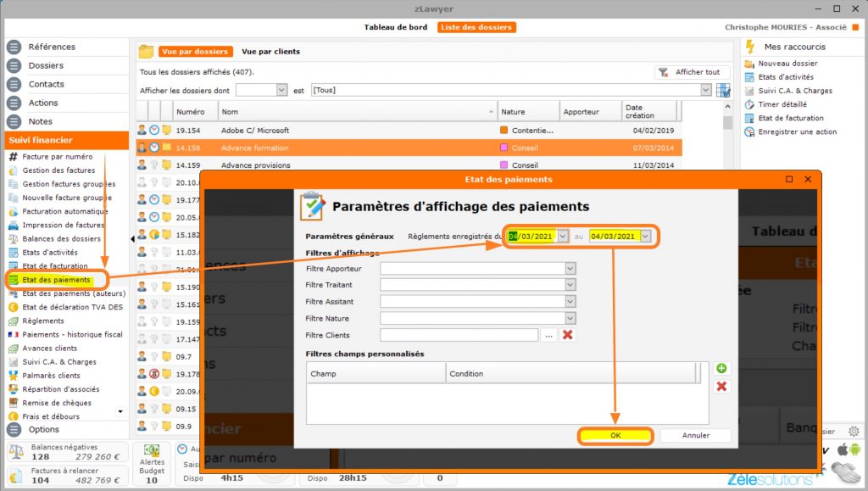868x491 pixels.
Task: Clear the Filtre Clients field with red X
Action: click(568, 335)
